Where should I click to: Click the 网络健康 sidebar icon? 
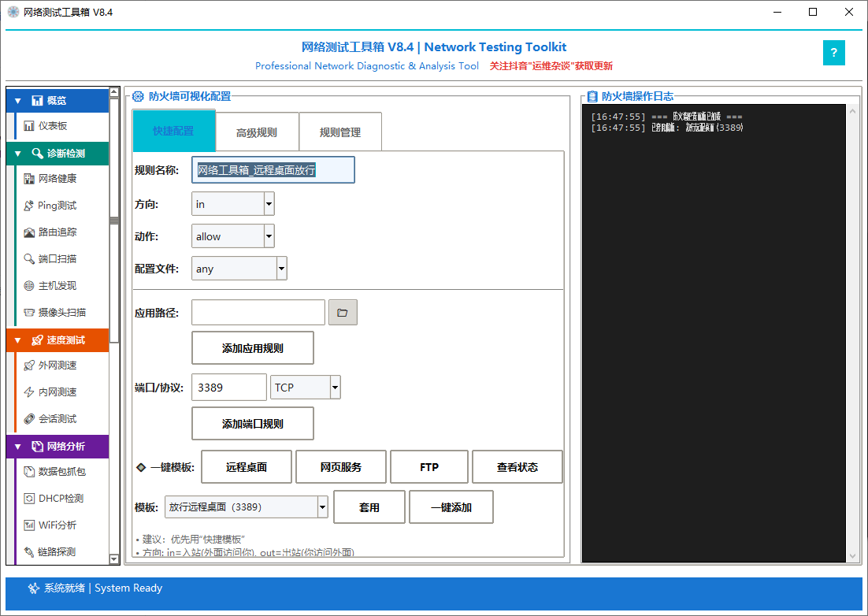click(29, 179)
